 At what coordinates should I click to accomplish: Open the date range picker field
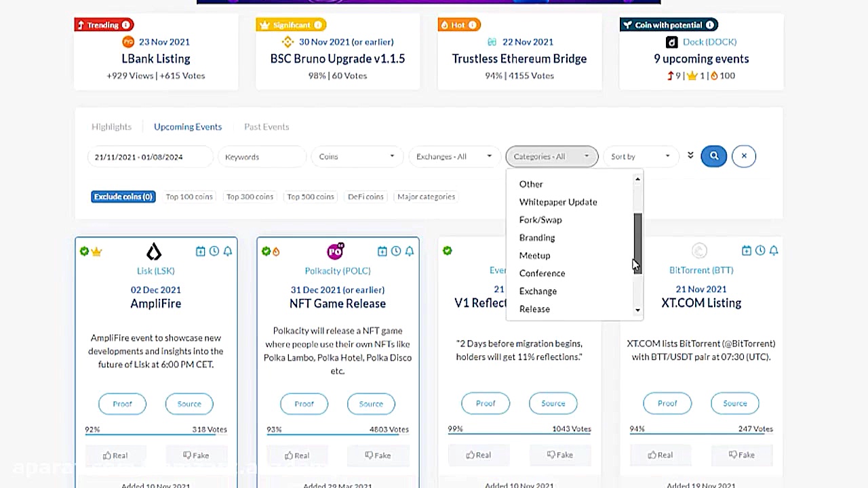pos(150,157)
